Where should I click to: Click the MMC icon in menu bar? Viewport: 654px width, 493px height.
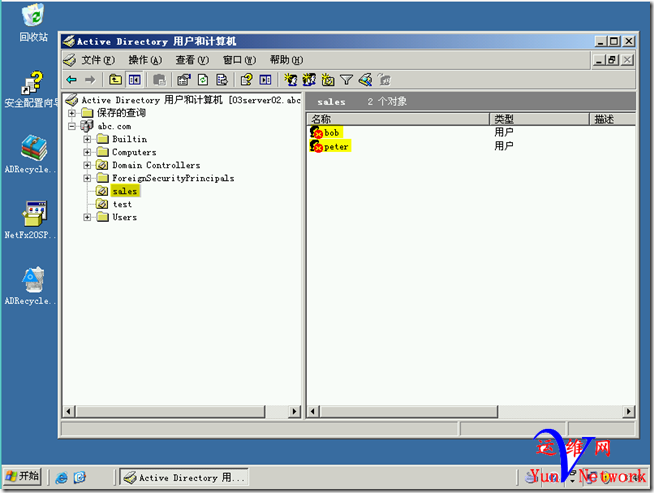(x=69, y=60)
